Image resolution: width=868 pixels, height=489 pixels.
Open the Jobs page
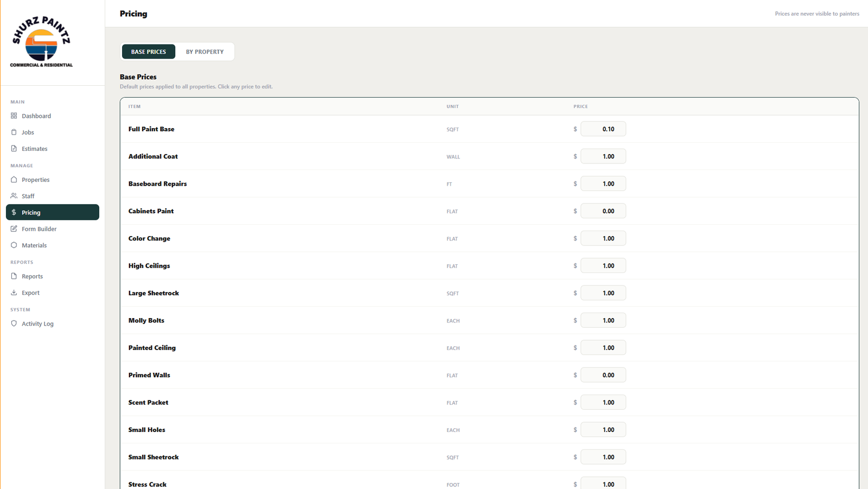(x=28, y=132)
